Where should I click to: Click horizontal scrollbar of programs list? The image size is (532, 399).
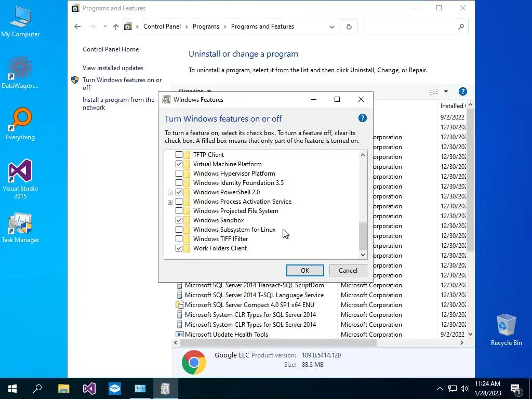(278, 343)
